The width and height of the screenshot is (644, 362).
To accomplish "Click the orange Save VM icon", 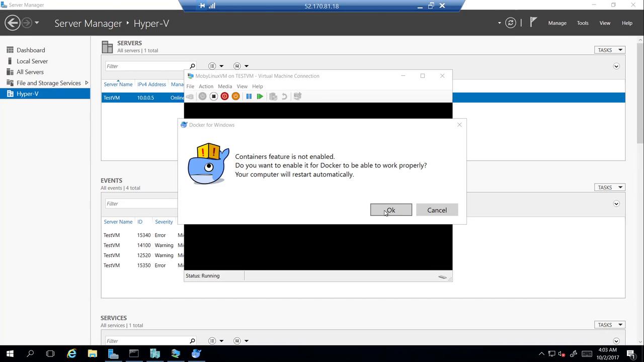I will [x=235, y=96].
